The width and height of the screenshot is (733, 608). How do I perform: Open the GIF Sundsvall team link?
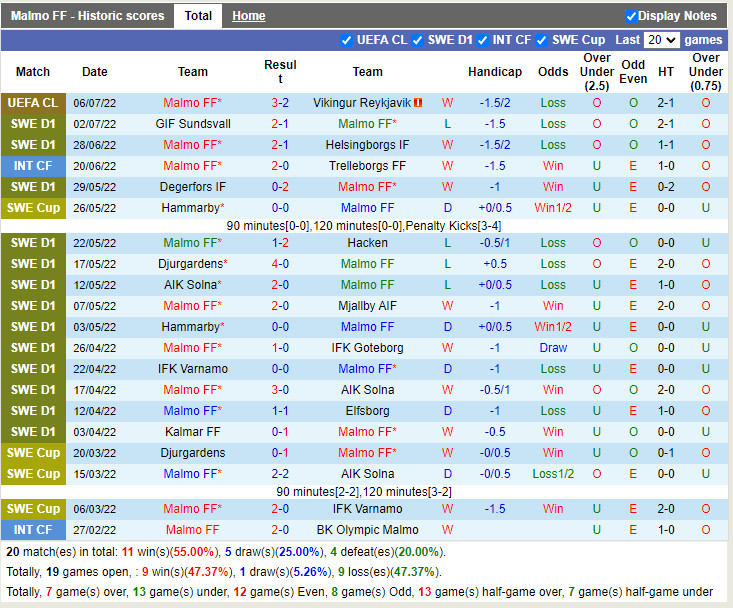(x=193, y=124)
